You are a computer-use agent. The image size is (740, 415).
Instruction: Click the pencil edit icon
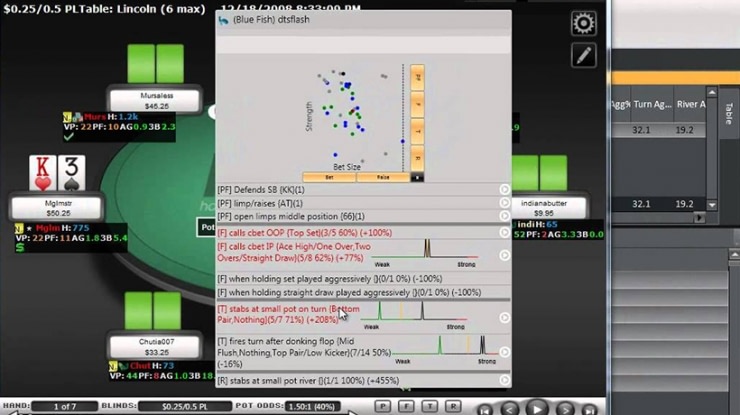click(583, 55)
